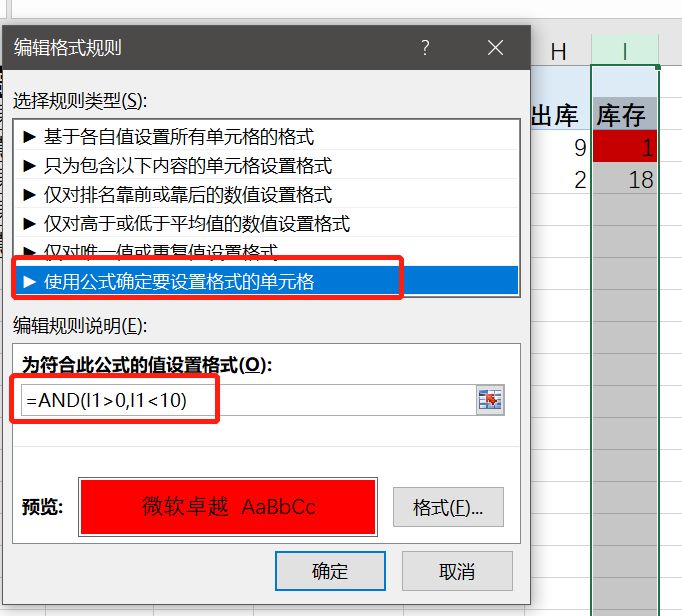Select rule type 仅对排名靠前或靠后的数值设置格式

tap(267, 194)
